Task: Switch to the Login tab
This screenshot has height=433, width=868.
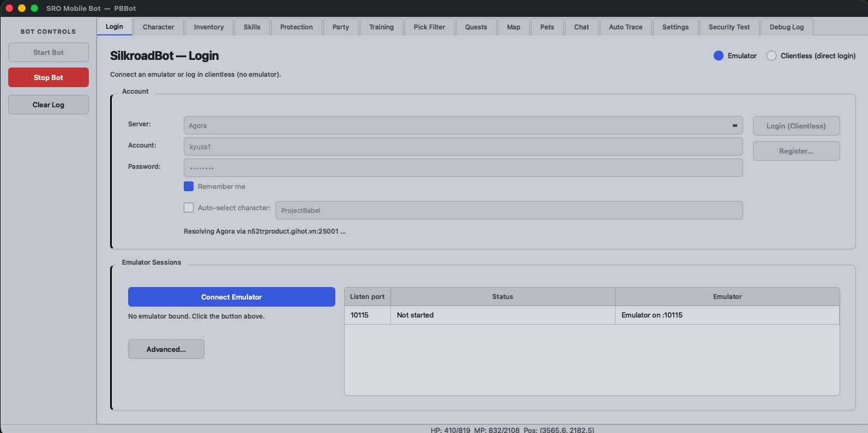Action: click(x=114, y=27)
